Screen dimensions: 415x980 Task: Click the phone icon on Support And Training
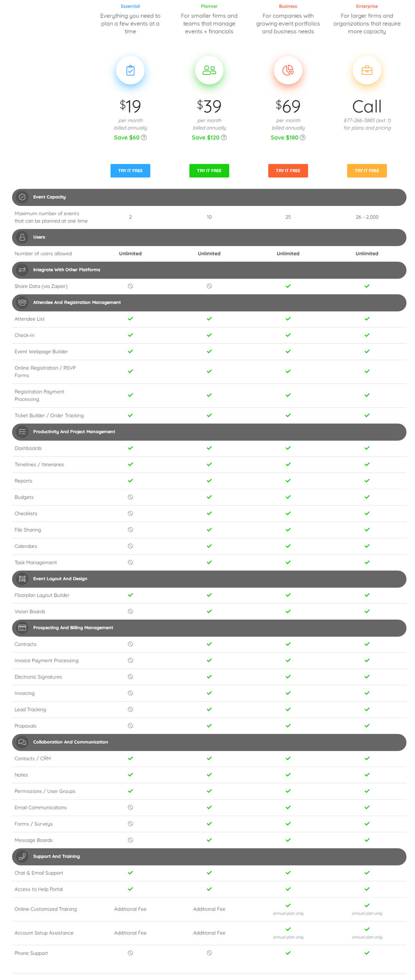[x=22, y=856]
